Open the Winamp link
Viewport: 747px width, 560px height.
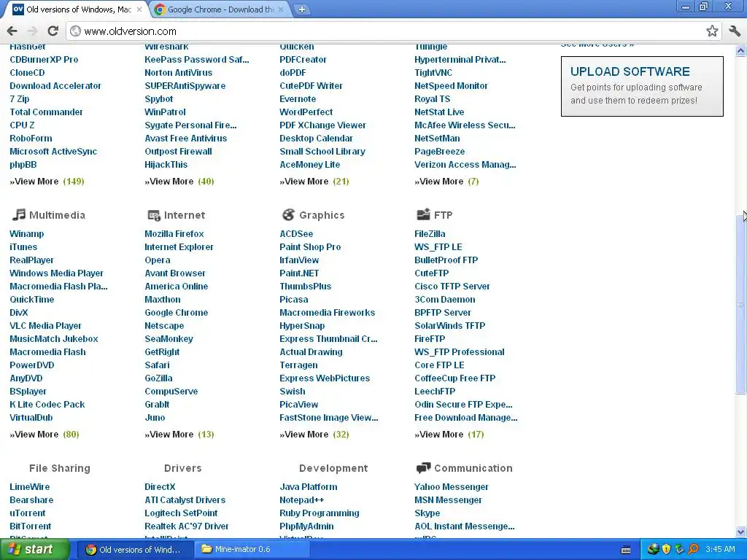27,234
